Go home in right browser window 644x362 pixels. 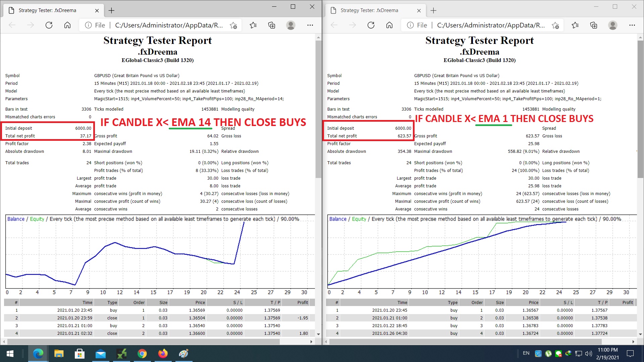[389, 25]
